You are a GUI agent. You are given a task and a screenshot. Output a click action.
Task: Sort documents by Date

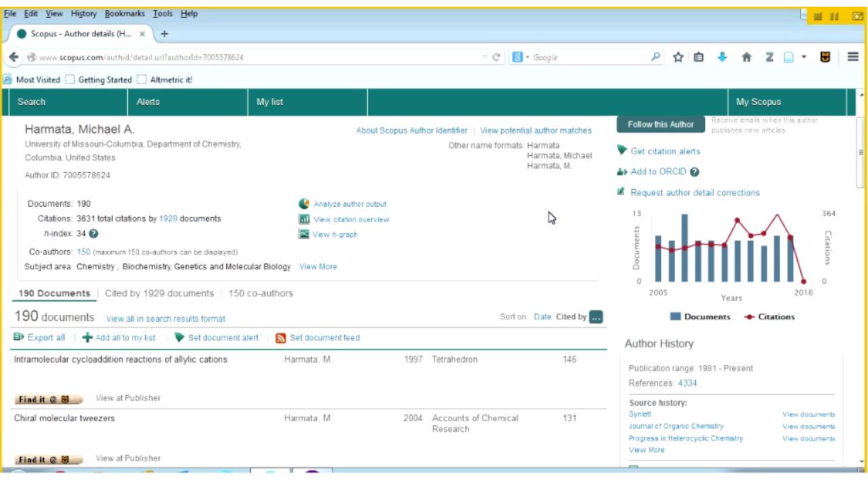[542, 317]
